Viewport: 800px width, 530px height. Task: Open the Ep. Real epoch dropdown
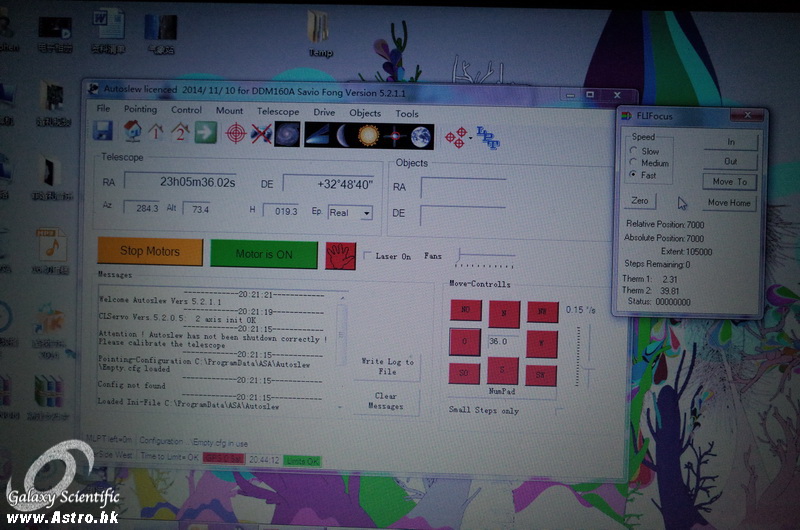365,213
